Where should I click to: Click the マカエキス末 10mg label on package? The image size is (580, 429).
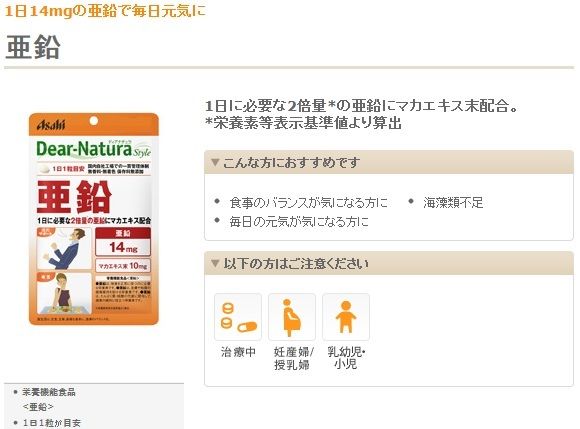[123, 266]
